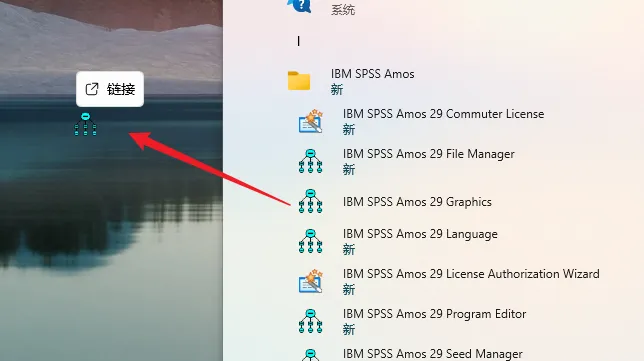Launch IBM SPSS Amos 29 Graphics
644x361 pixels.
(x=417, y=202)
